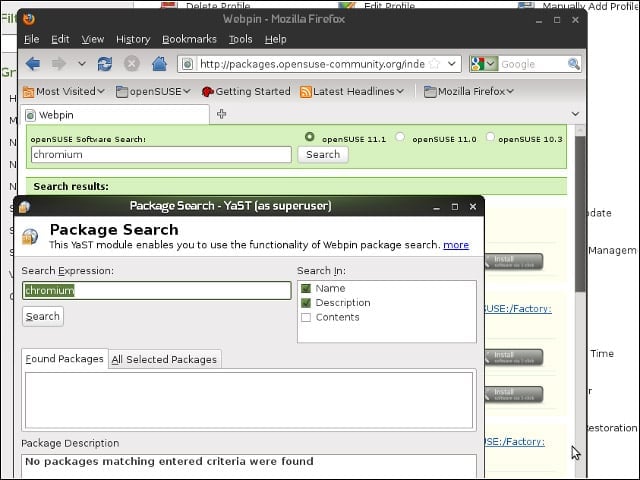This screenshot has height=480, width=640.
Task: Close the YaST Package Search window
Action: (473, 207)
